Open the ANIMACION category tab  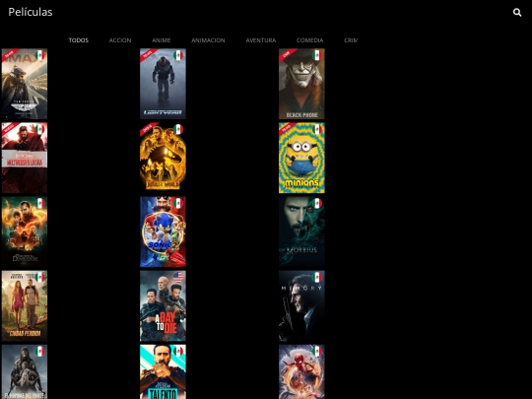tap(208, 40)
